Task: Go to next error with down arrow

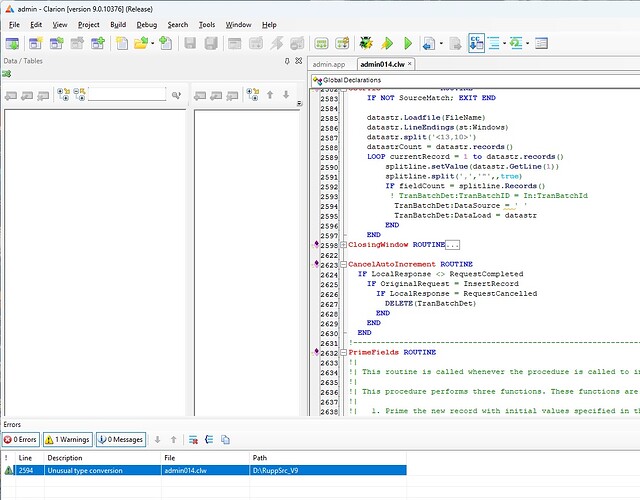Action: coord(157,440)
